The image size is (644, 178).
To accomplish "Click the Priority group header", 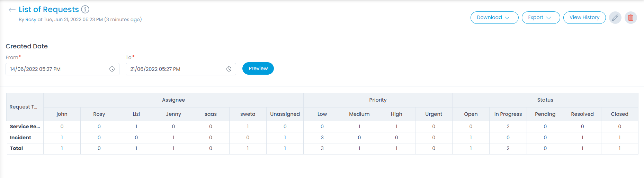I will point(378,100).
